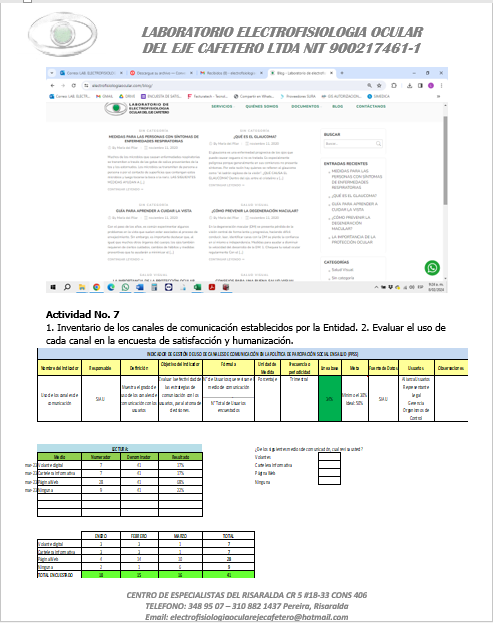493x623 pixels.
Task: Open Word from the taskbar
Action: pos(140,287)
